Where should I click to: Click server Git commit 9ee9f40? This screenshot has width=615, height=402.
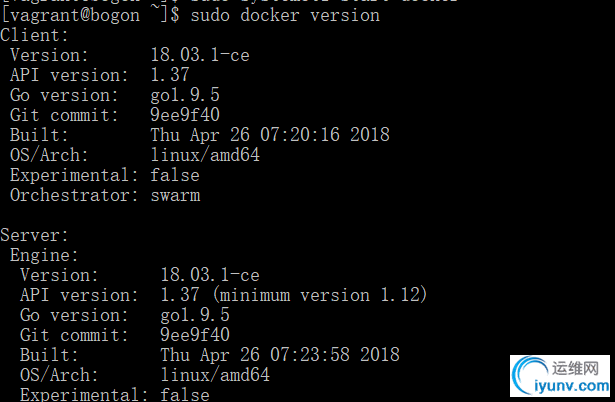195,335
